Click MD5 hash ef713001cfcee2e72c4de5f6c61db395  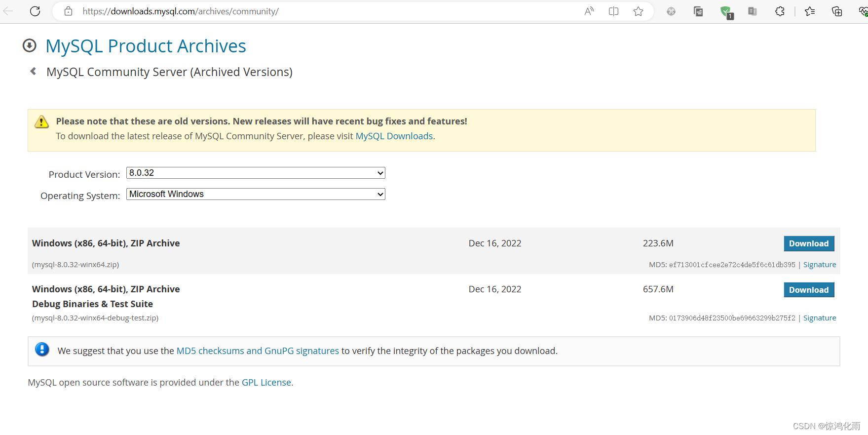pyautogui.click(x=732, y=265)
